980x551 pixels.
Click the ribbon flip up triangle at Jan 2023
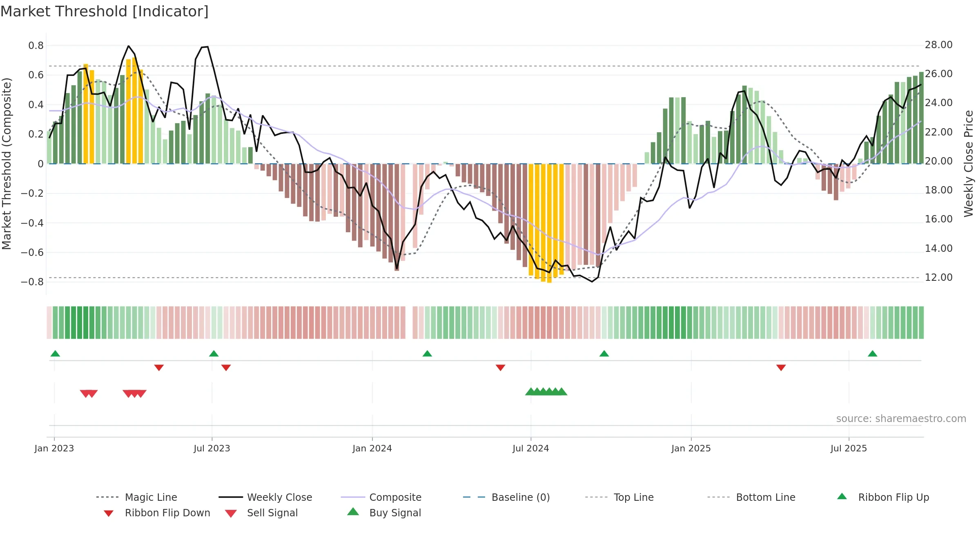[x=55, y=353]
